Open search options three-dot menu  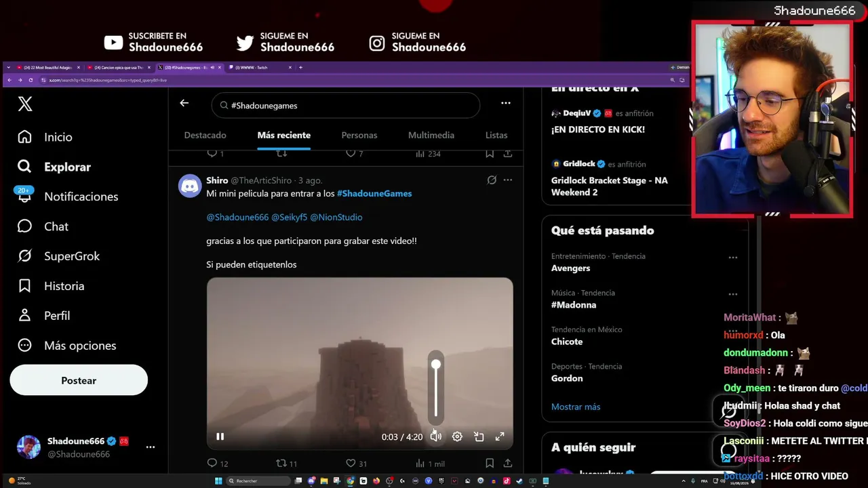click(506, 103)
